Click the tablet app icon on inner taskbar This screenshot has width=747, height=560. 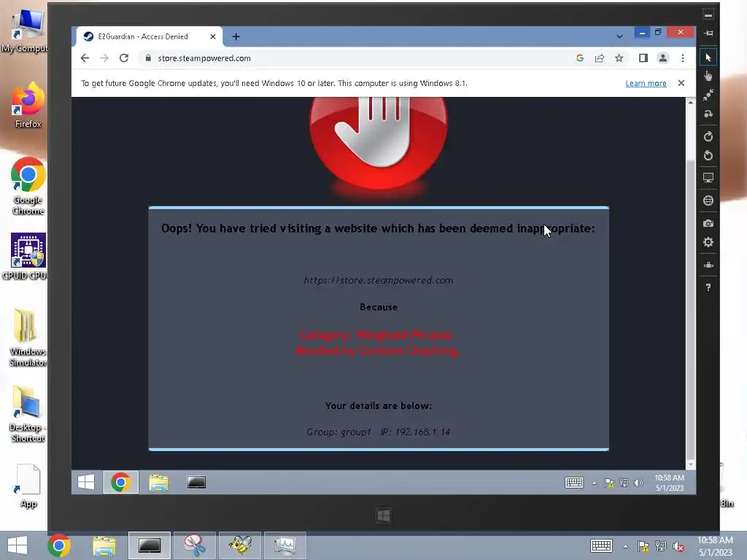196,483
